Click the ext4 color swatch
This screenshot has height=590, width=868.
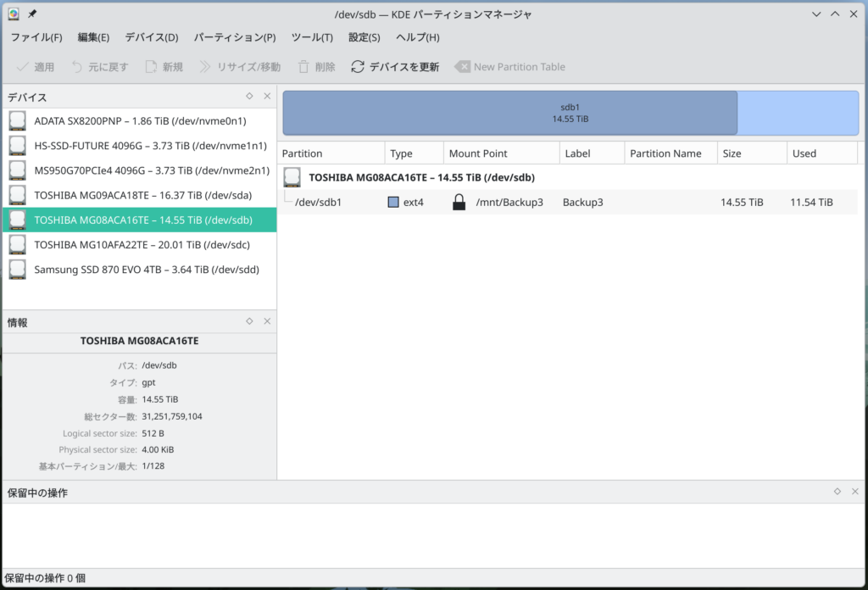tap(393, 203)
